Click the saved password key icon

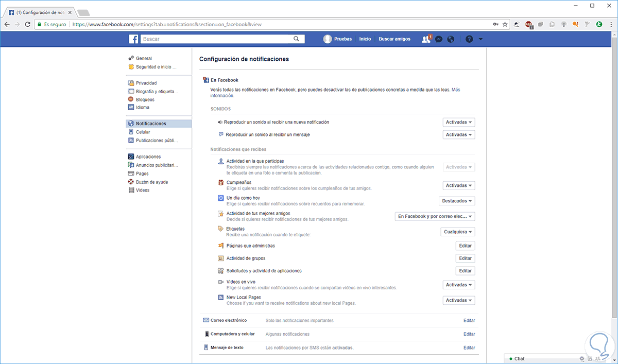tap(495, 24)
